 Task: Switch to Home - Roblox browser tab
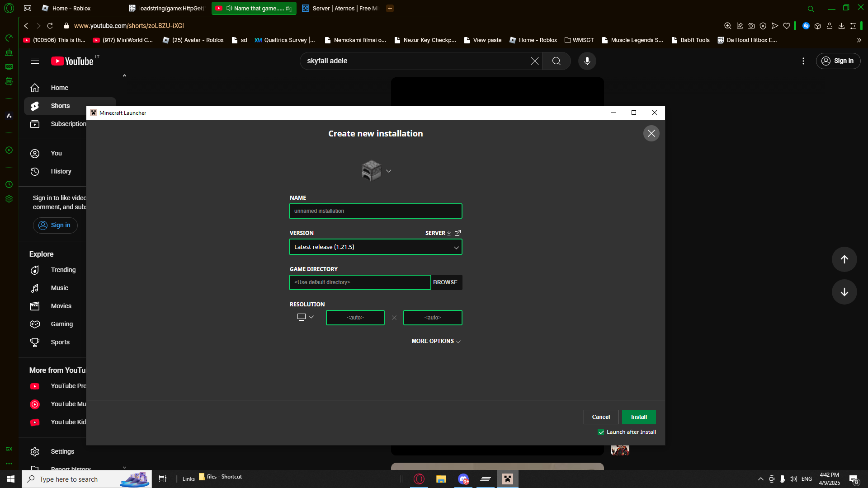[x=71, y=8]
